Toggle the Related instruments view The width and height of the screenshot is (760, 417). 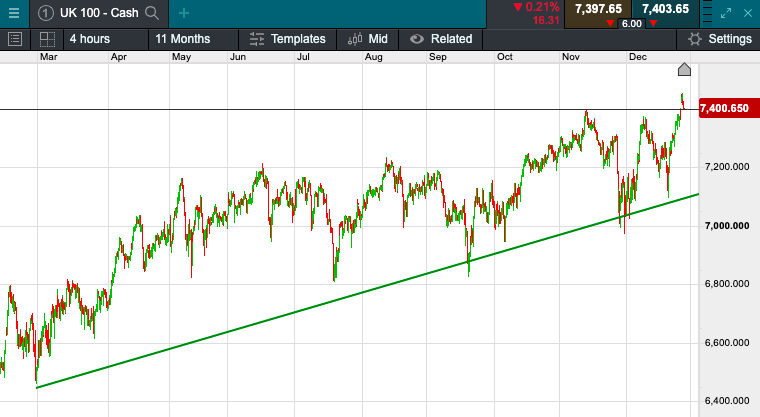pyautogui.click(x=441, y=39)
